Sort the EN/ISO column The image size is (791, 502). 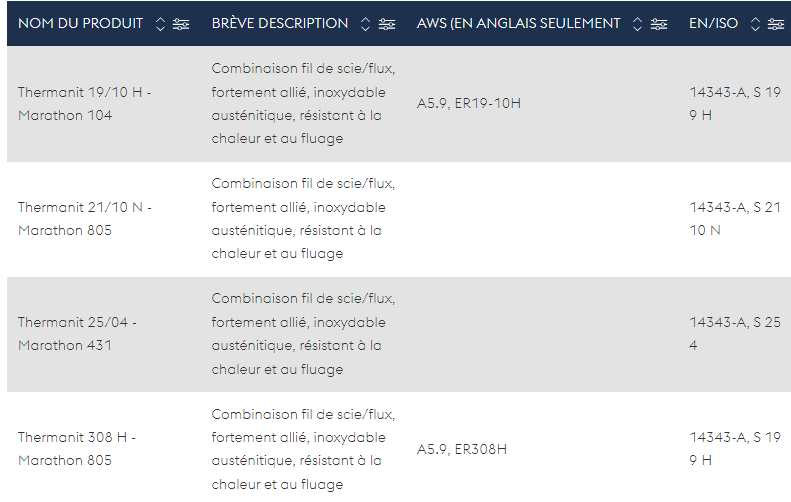pos(755,24)
